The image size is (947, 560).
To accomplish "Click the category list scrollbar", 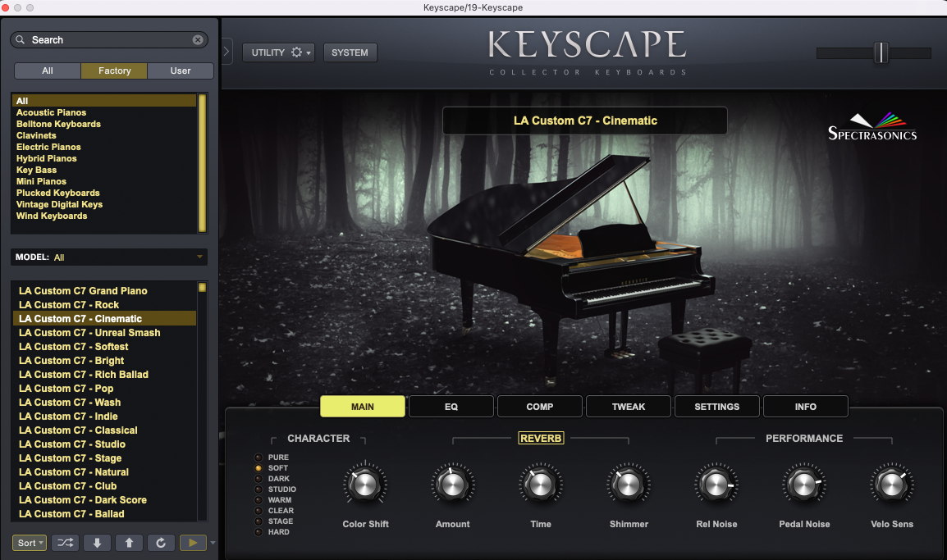I will coord(203,163).
